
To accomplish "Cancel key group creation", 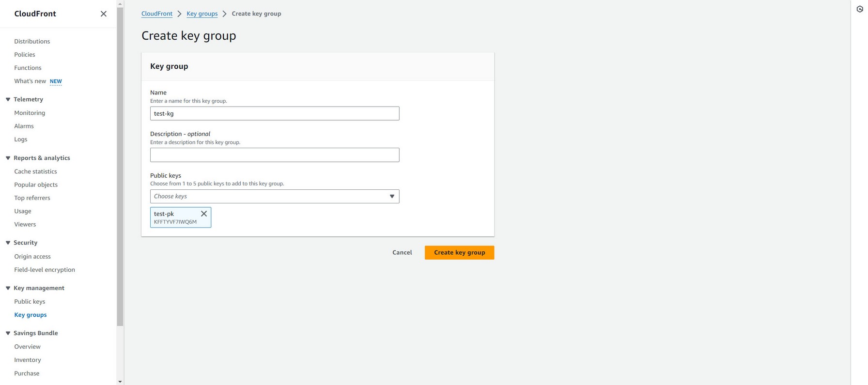I will click(402, 252).
